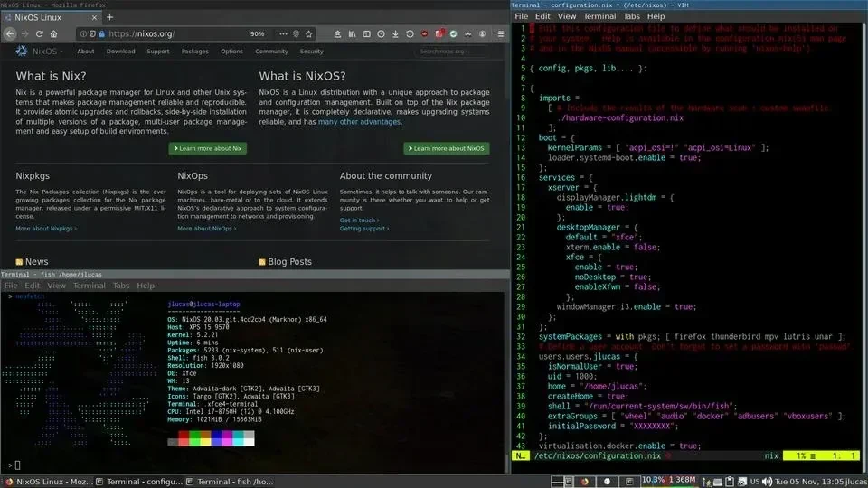Viewport: 868px width, 488px height.
Task: Click the Blog Posts feed icon
Action: point(262,262)
